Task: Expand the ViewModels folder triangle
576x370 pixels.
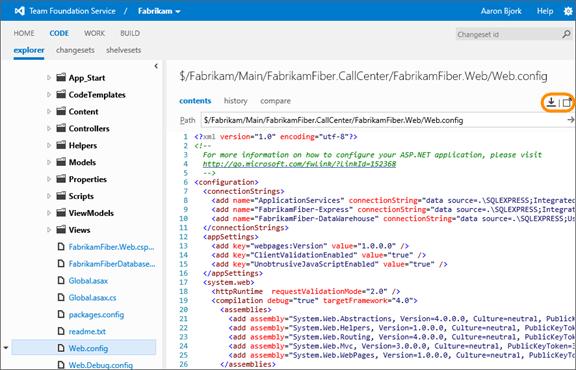Action: click(x=49, y=213)
